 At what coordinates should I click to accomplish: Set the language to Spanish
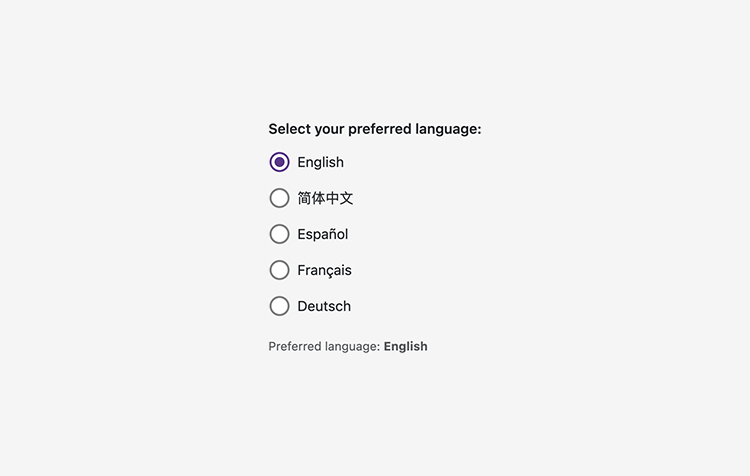pos(279,234)
